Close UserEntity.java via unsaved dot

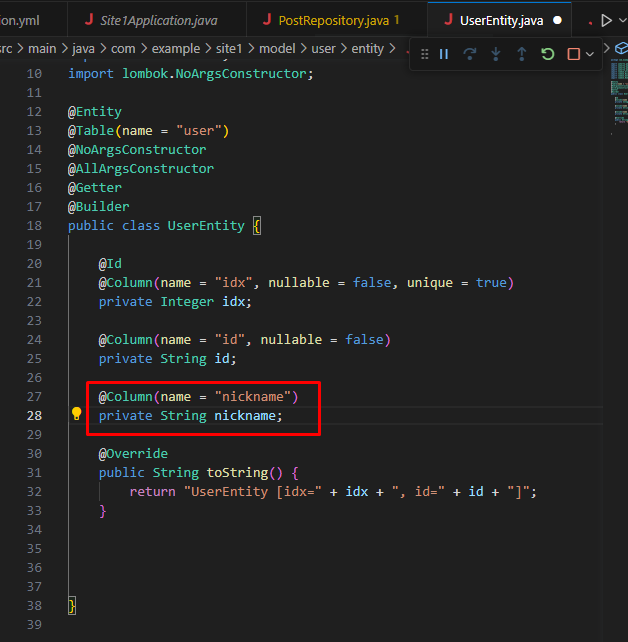(x=557, y=20)
